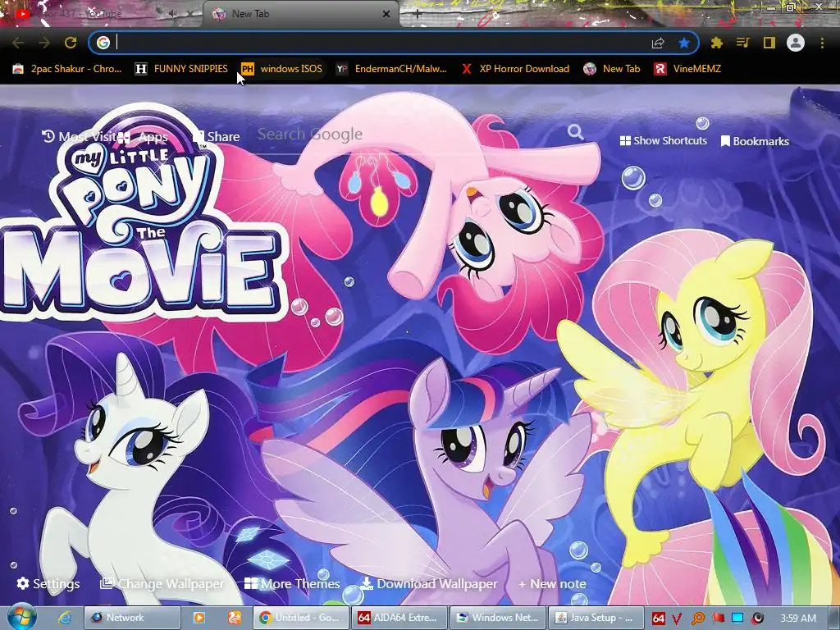Click the magnifier search icon
The image size is (840, 630).
575,132
